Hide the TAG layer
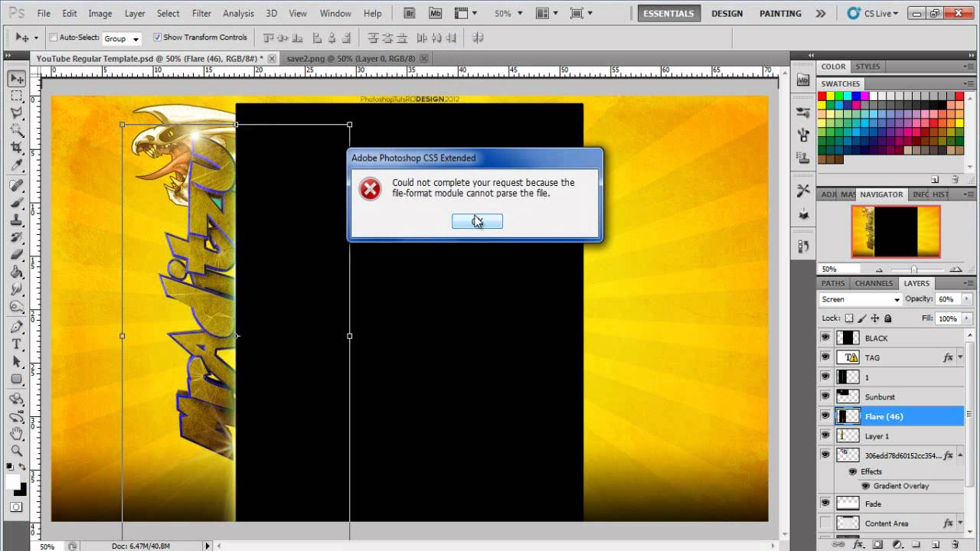This screenshot has width=980, height=551. point(825,357)
